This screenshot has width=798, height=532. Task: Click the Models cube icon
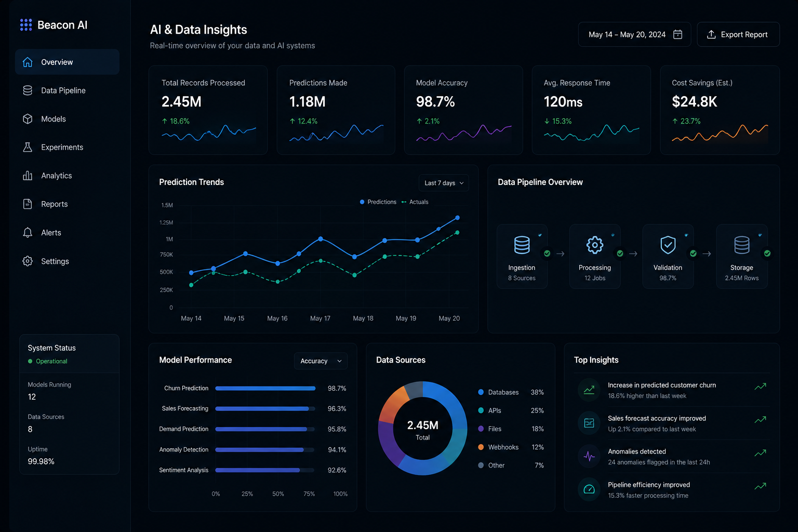28,119
